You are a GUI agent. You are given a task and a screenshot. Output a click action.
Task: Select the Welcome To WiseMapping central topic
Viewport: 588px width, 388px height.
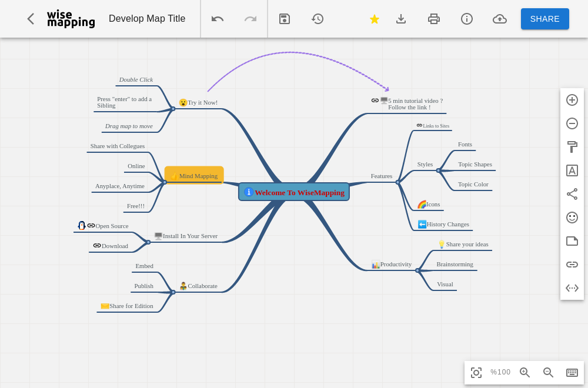tap(294, 192)
